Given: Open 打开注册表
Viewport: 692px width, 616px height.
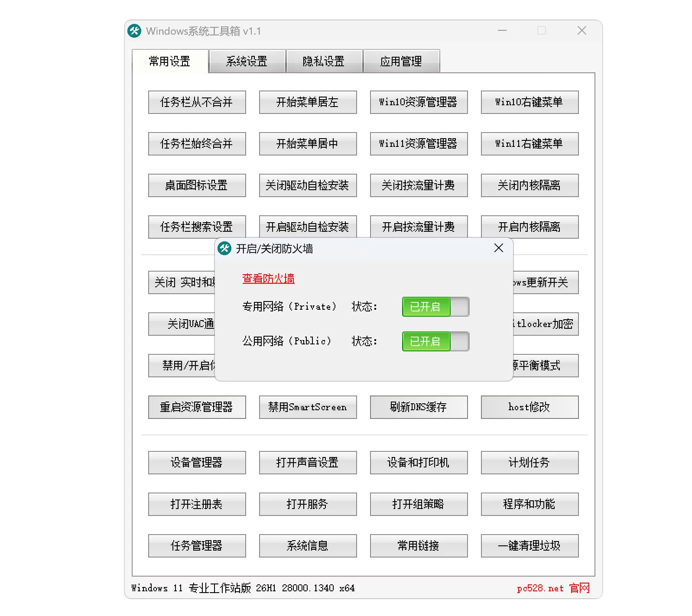Looking at the screenshot, I should [197, 504].
